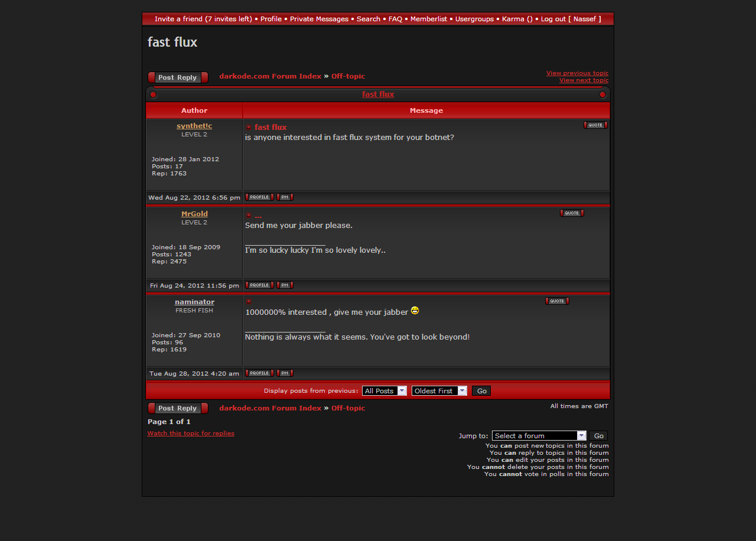The image size is (756, 541).
Task: Click the bottom Post Reply button
Action: [x=178, y=408]
